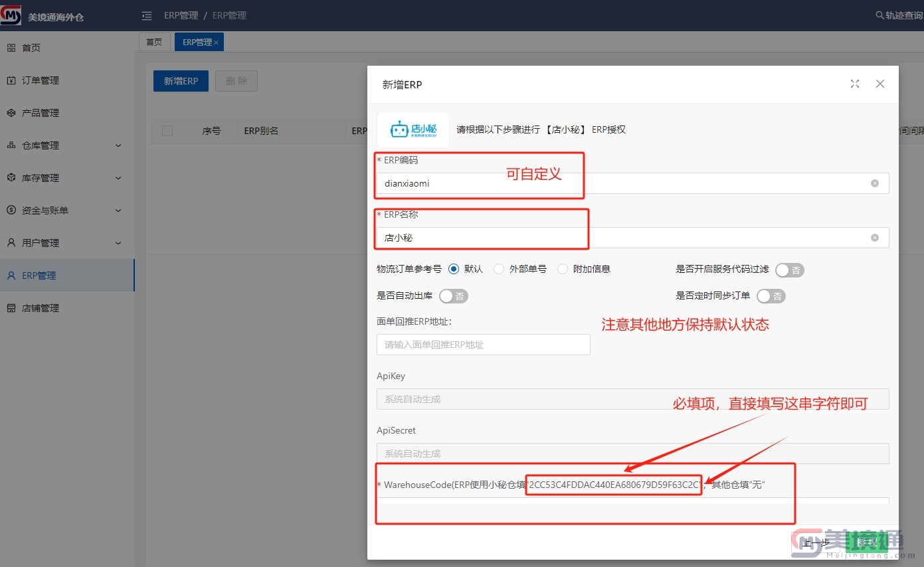Click the 删除 button
The width and height of the screenshot is (924, 567).
236,81
